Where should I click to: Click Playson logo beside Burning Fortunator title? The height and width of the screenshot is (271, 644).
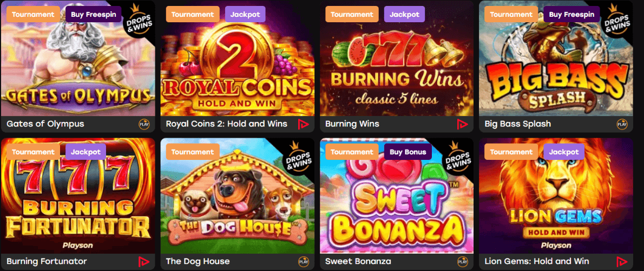pos(144,261)
